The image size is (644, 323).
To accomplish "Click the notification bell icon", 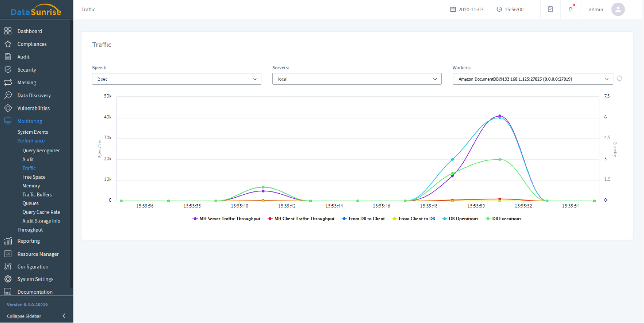I will coord(571,9).
